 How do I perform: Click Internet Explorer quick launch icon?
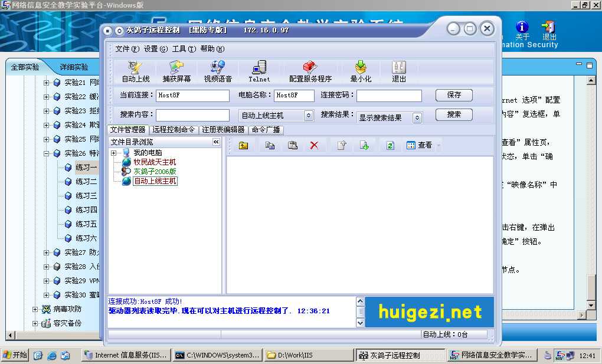pyautogui.click(x=51, y=355)
